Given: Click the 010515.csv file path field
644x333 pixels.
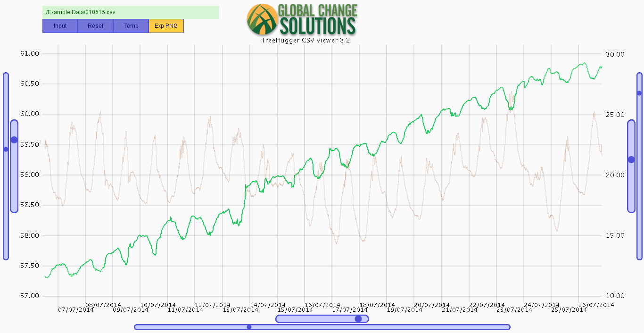Looking at the screenshot, I should pos(131,12).
